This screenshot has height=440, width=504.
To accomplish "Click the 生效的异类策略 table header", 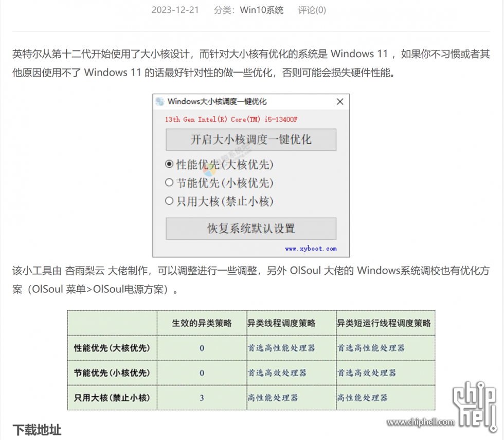I will (202, 323).
